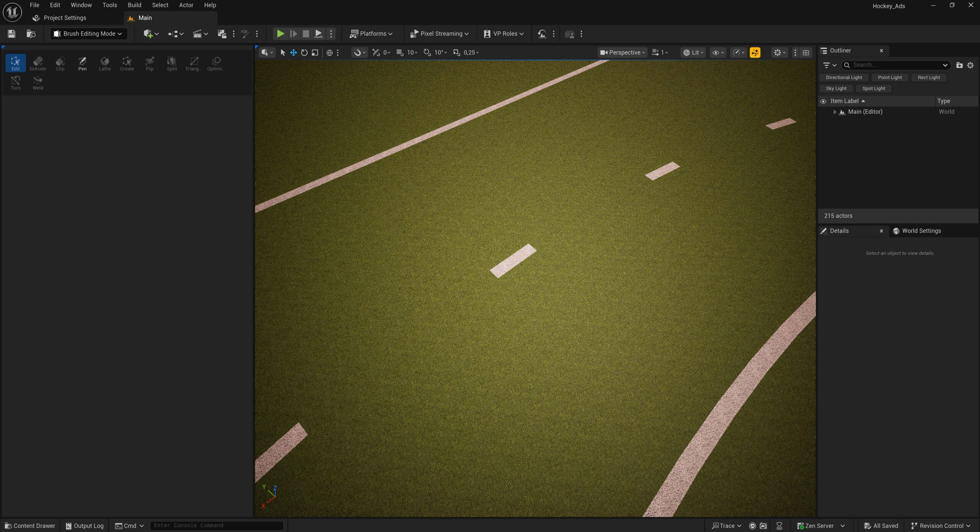The width and height of the screenshot is (980, 532).
Task: Click the Save current level icon
Action: click(x=11, y=34)
